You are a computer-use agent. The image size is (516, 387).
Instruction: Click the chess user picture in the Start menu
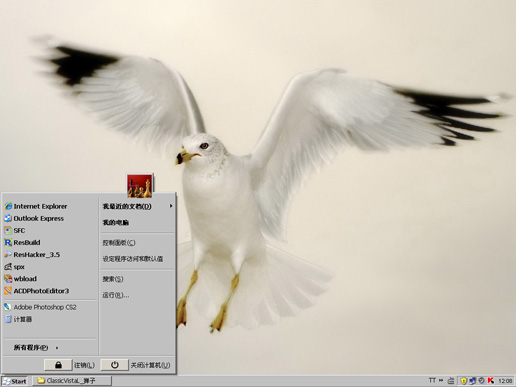coord(140,186)
